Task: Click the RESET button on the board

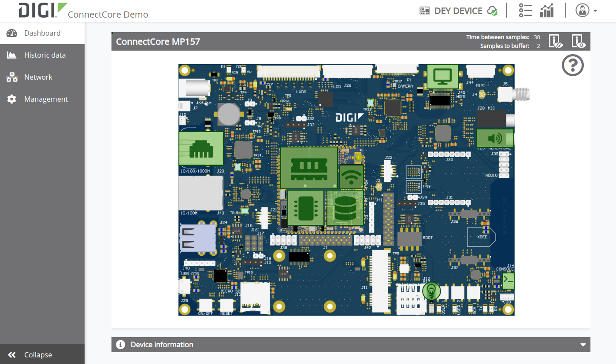Action: coord(226,305)
